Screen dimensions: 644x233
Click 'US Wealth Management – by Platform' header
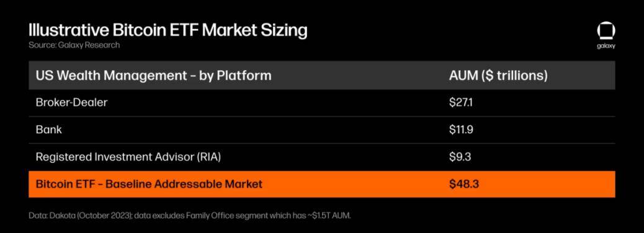(154, 76)
